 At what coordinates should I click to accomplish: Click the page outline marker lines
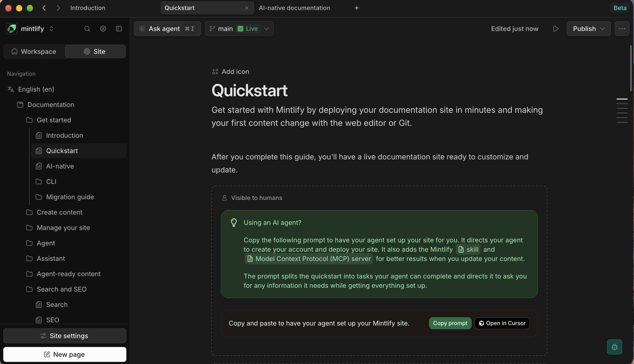622,111
